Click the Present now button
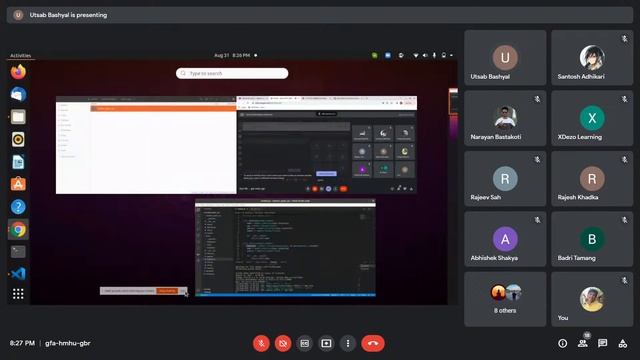The image size is (640, 360). [326, 343]
